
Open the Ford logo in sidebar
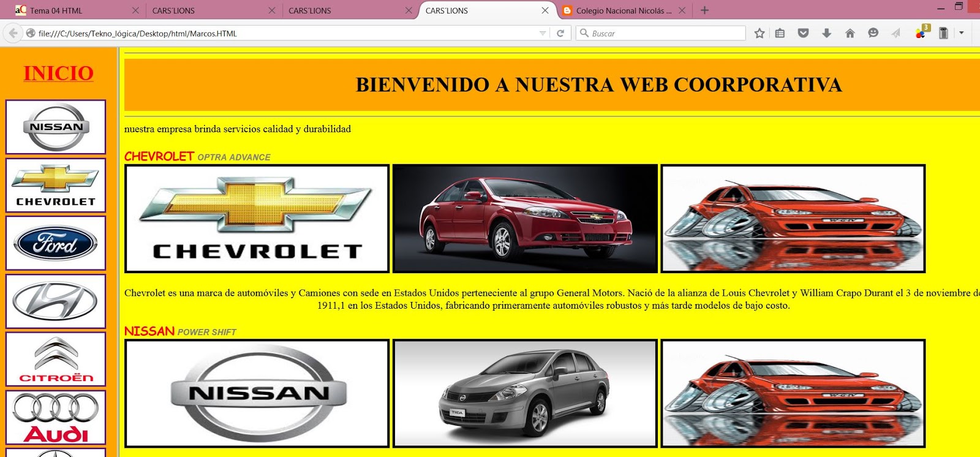coord(56,243)
